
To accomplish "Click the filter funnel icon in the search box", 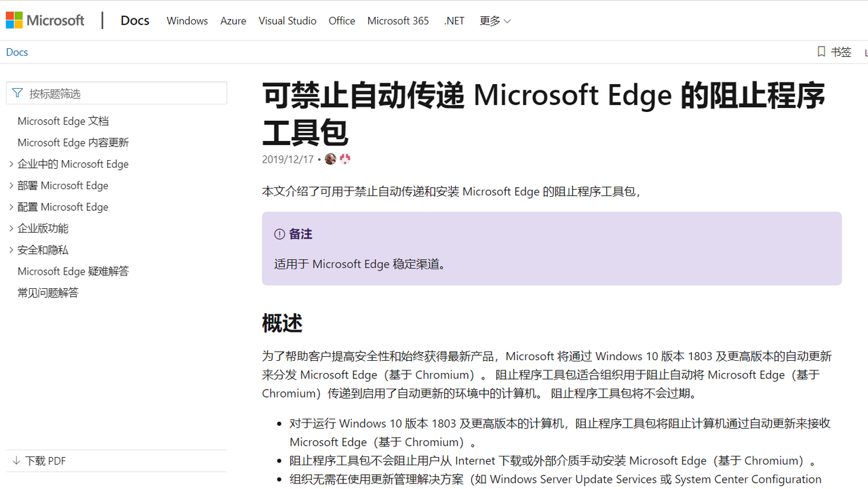I will 18,93.
